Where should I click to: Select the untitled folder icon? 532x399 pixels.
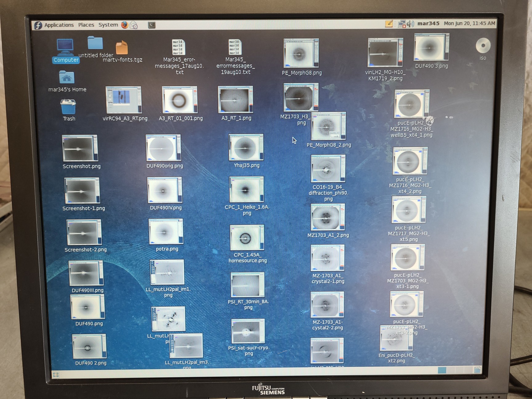(95, 43)
